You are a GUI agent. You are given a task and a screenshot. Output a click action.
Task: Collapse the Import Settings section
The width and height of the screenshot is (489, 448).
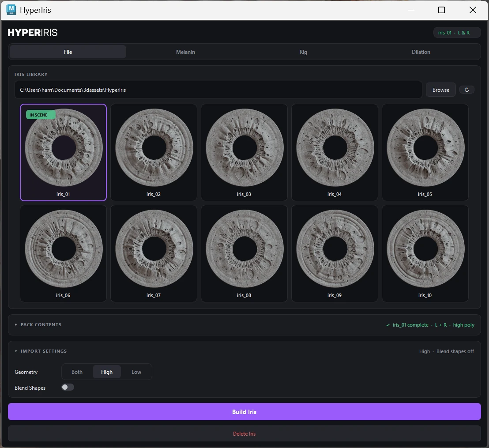[x=41, y=351]
